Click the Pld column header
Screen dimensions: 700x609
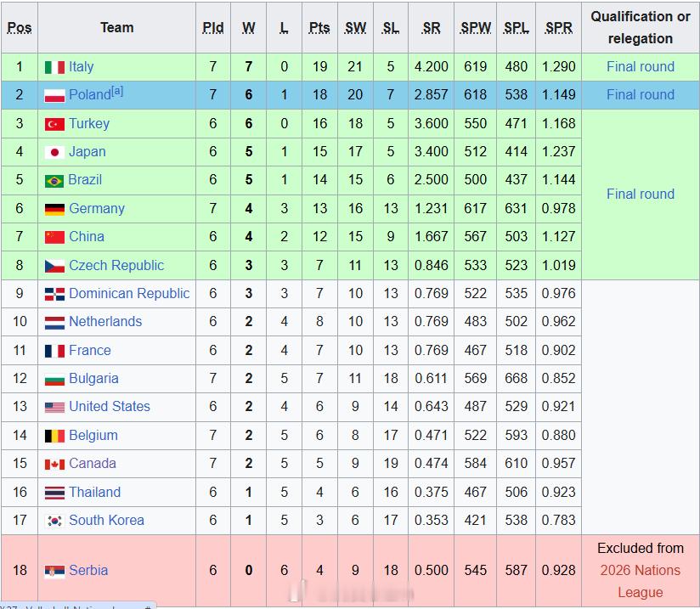pyautogui.click(x=213, y=27)
